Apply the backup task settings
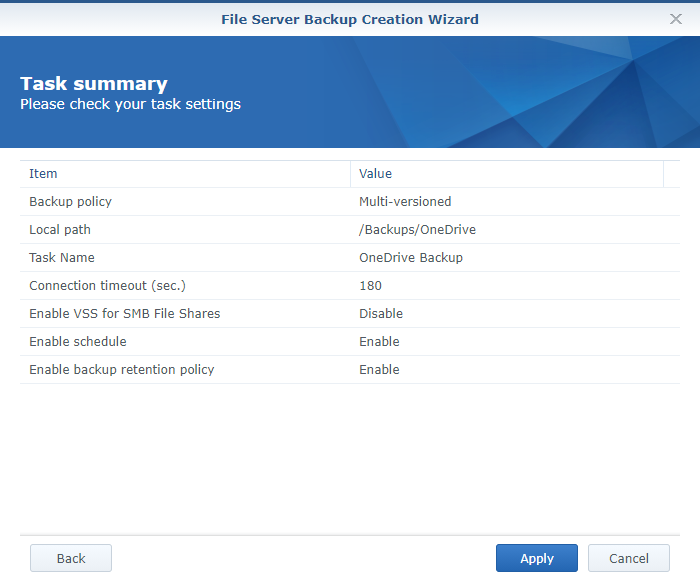The image size is (700, 580). 537,558
